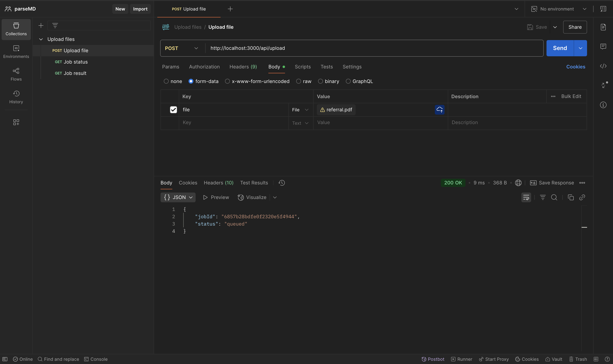Image resolution: width=613 pixels, height=364 pixels.
Task: Click the network globe icon in response
Action: 518,183
